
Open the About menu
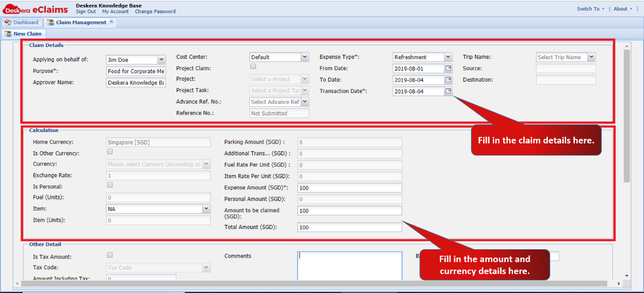[x=623, y=9]
